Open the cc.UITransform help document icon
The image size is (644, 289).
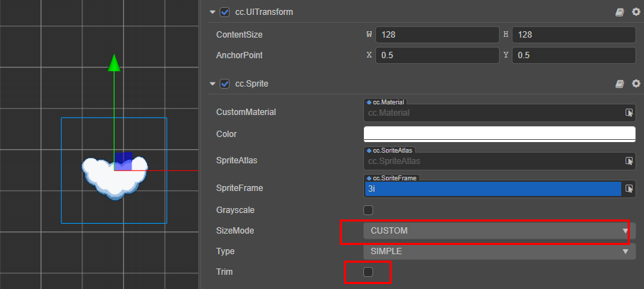620,12
